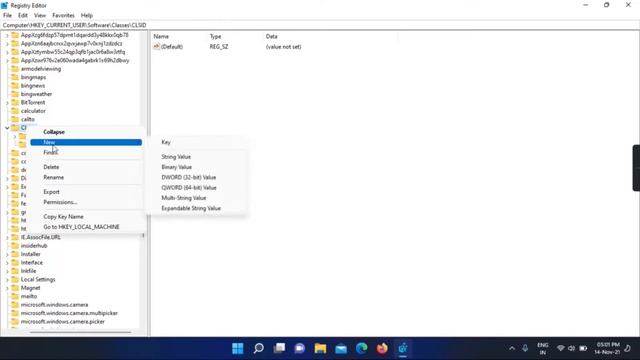Select the bingnews key
Viewport: 640px width, 360px height.
click(33, 86)
